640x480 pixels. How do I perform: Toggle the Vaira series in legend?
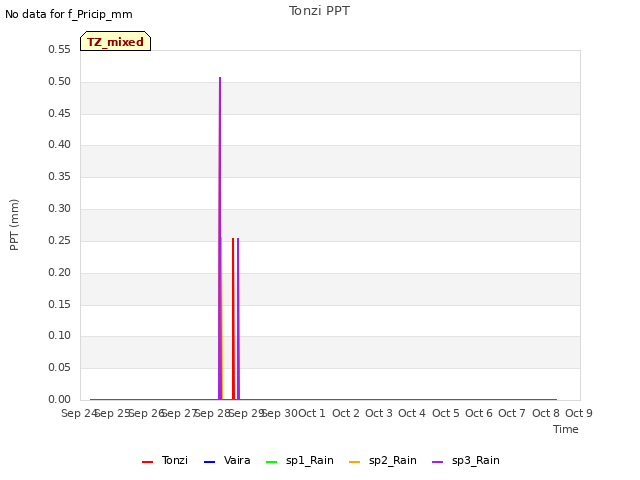[227, 460]
